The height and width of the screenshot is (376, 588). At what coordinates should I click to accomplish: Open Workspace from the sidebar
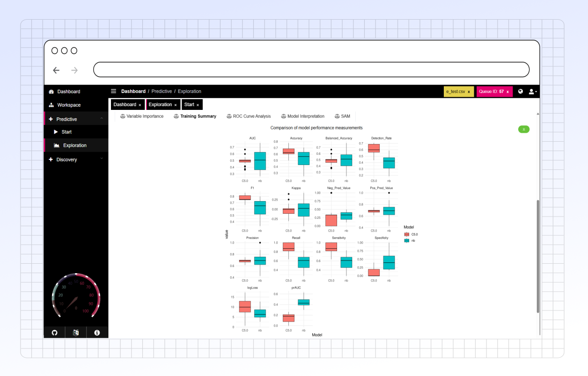tap(69, 105)
